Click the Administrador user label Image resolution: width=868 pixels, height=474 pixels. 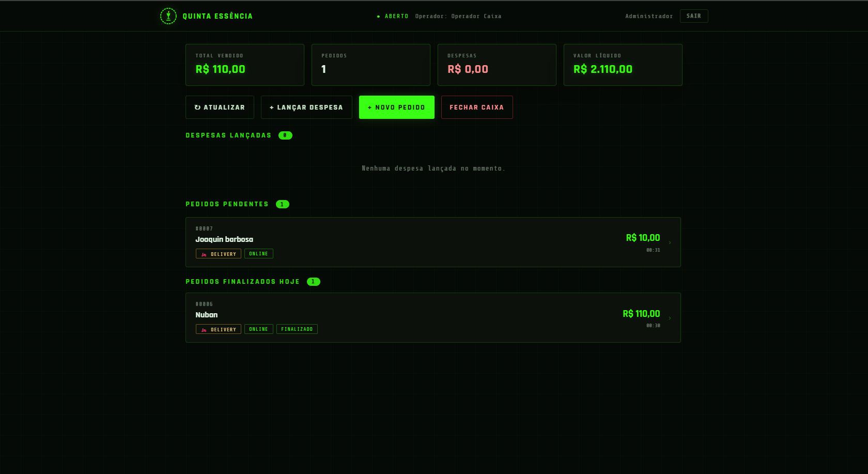(649, 17)
